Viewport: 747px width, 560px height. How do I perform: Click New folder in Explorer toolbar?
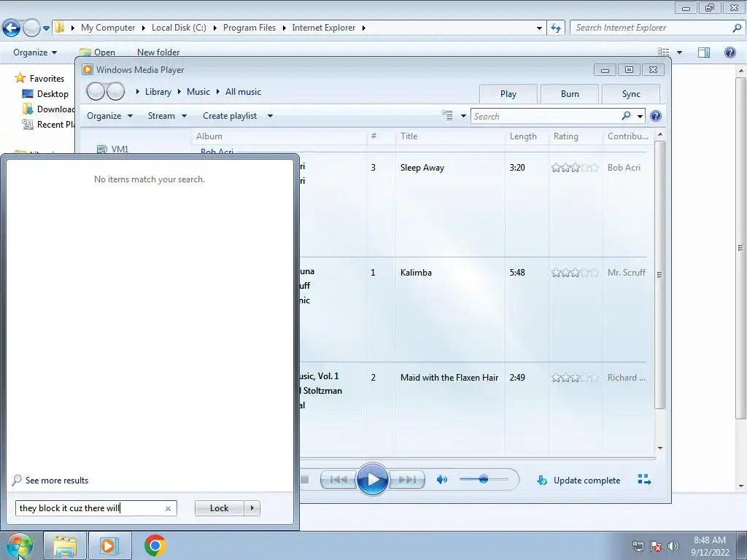[158, 52]
